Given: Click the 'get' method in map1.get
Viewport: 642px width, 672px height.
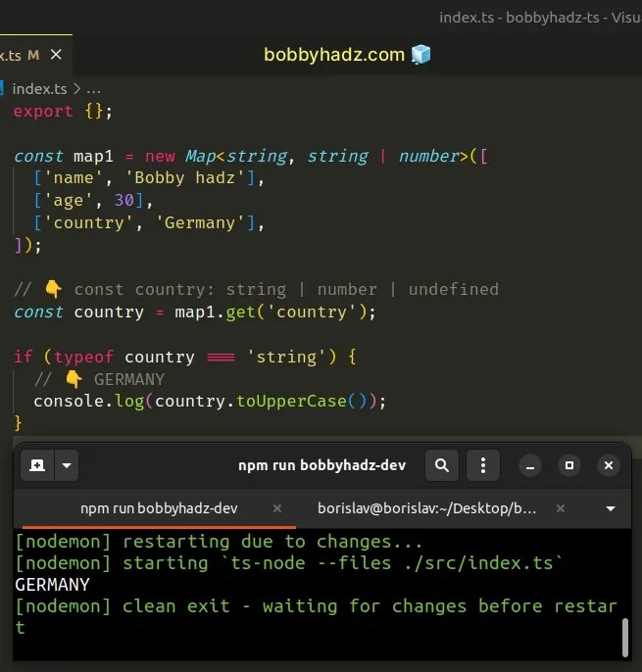Looking at the screenshot, I should coord(240,312).
